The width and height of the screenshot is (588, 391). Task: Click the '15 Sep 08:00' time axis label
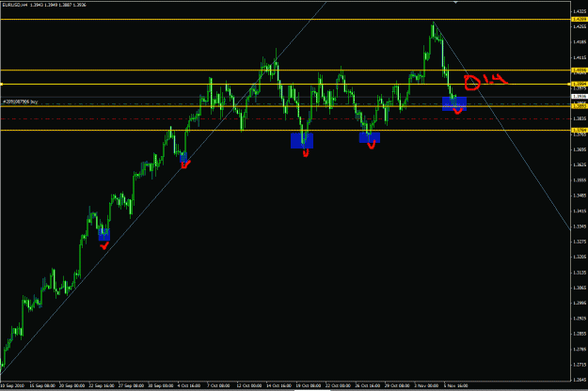coord(42,385)
